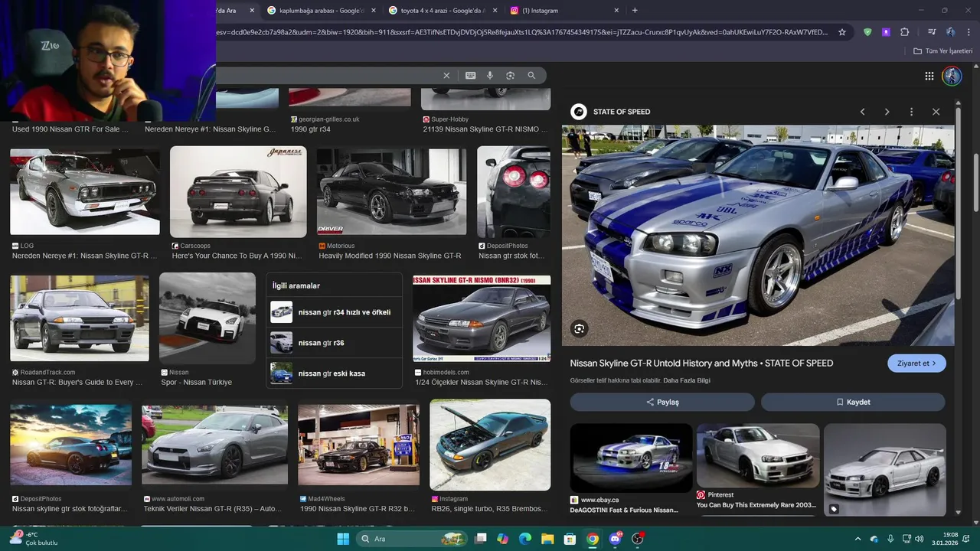
Task: Show next image in preview panel
Action: tap(887, 112)
